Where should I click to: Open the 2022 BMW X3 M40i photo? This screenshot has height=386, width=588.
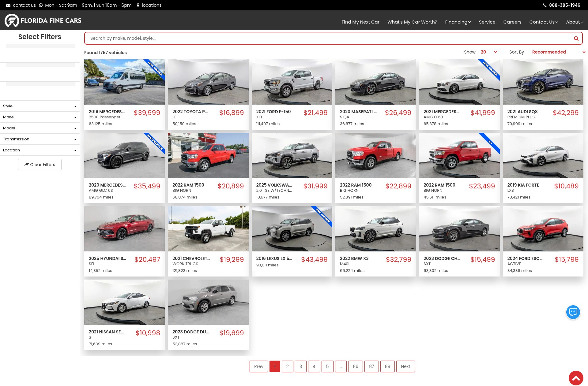(375, 229)
